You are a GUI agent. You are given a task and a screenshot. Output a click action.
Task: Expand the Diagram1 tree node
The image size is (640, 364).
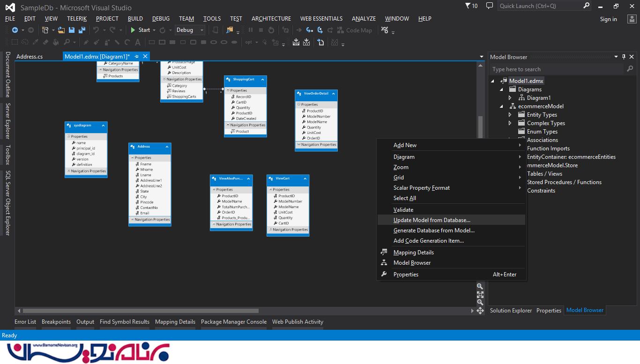point(510,98)
